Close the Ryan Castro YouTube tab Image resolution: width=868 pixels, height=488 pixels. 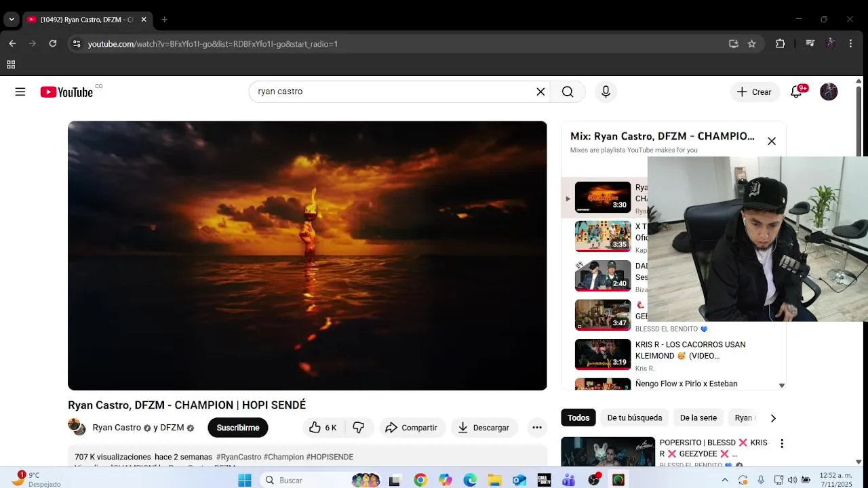144,20
